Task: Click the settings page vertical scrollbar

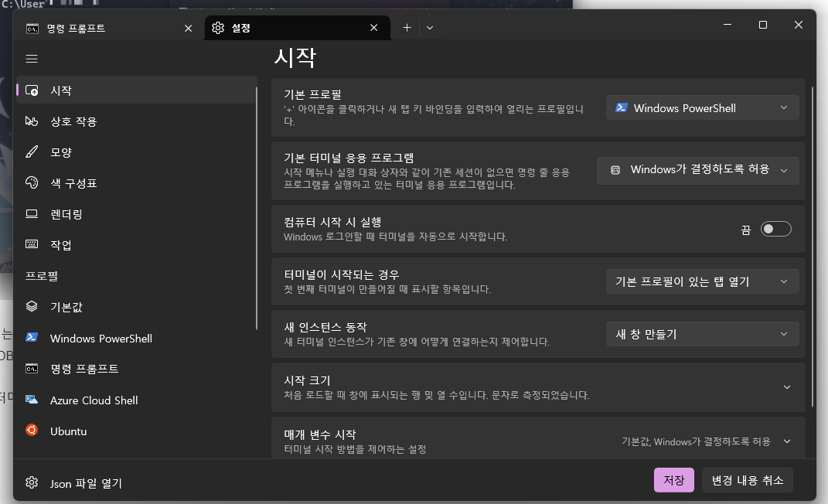Action: 813,247
